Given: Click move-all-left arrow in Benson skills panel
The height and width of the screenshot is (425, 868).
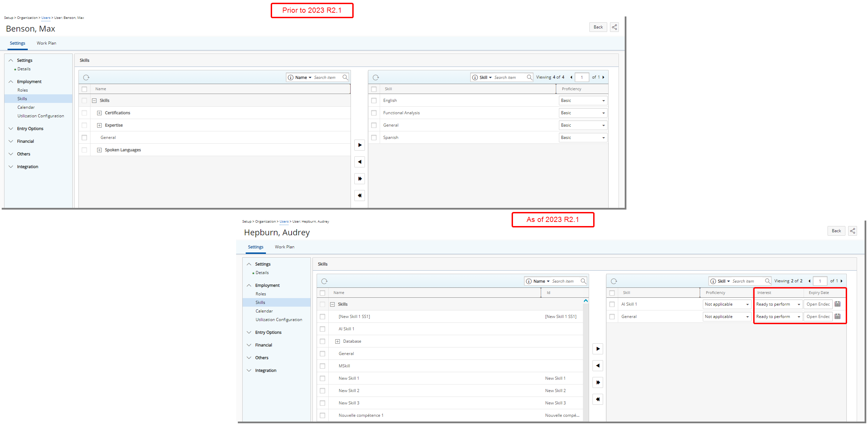Looking at the screenshot, I should pos(359,196).
